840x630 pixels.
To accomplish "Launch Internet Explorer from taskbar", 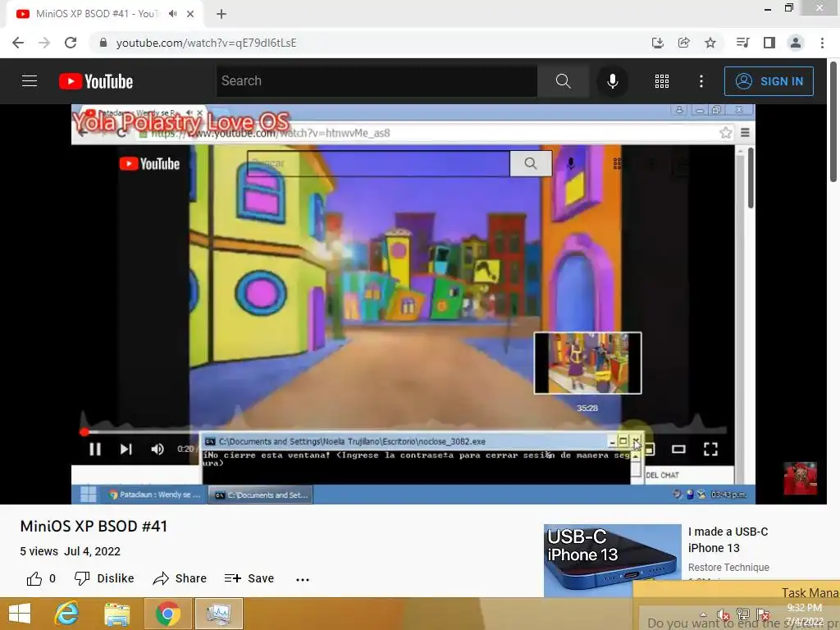I will (x=67, y=614).
